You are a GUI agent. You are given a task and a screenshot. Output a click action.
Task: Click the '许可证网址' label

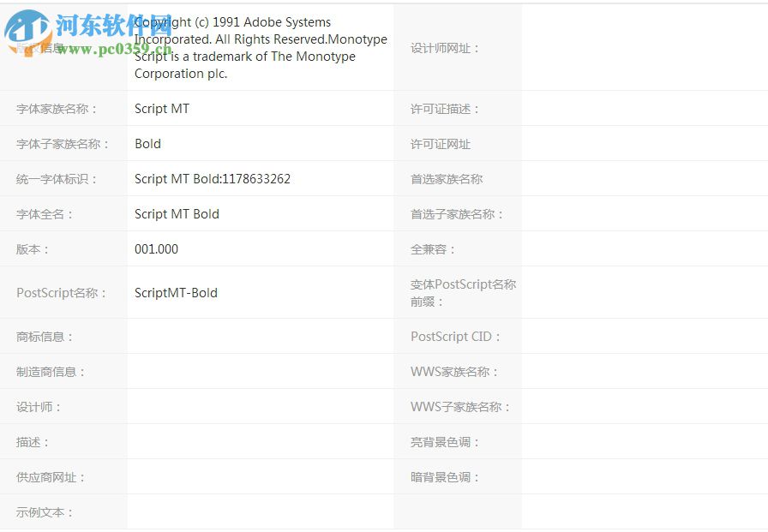pos(441,145)
